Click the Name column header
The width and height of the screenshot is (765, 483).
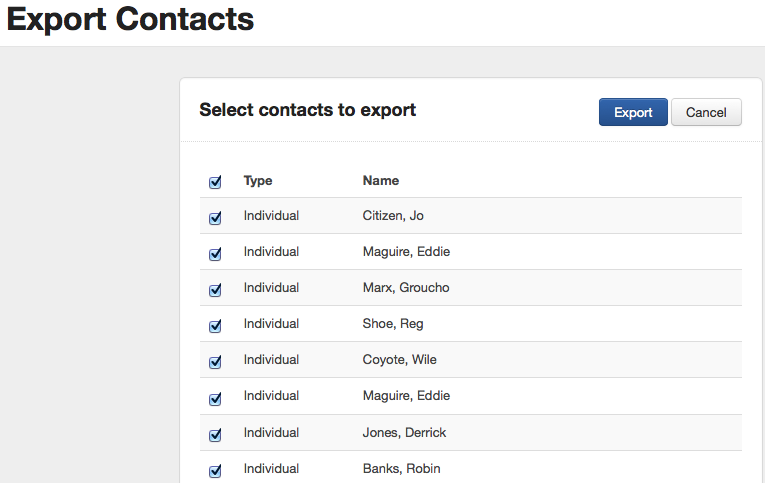pyautogui.click(x=380, y=181)
